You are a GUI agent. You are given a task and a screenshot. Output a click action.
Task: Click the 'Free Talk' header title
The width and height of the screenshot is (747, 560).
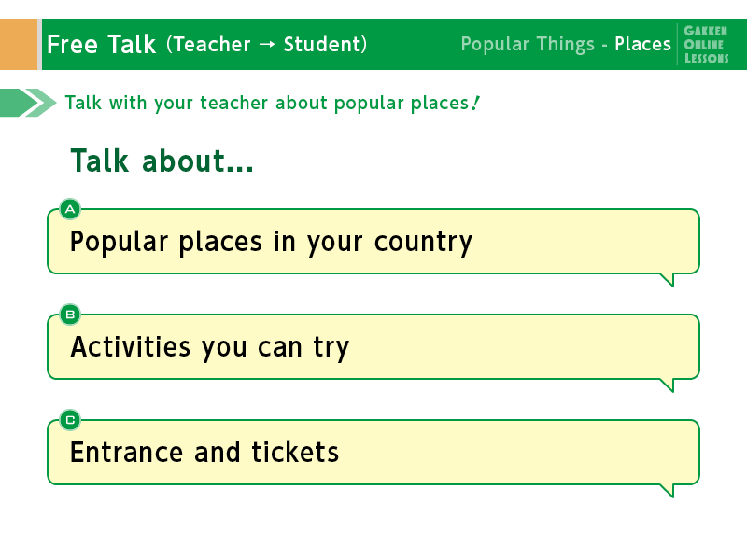click(x=102, y=44)
